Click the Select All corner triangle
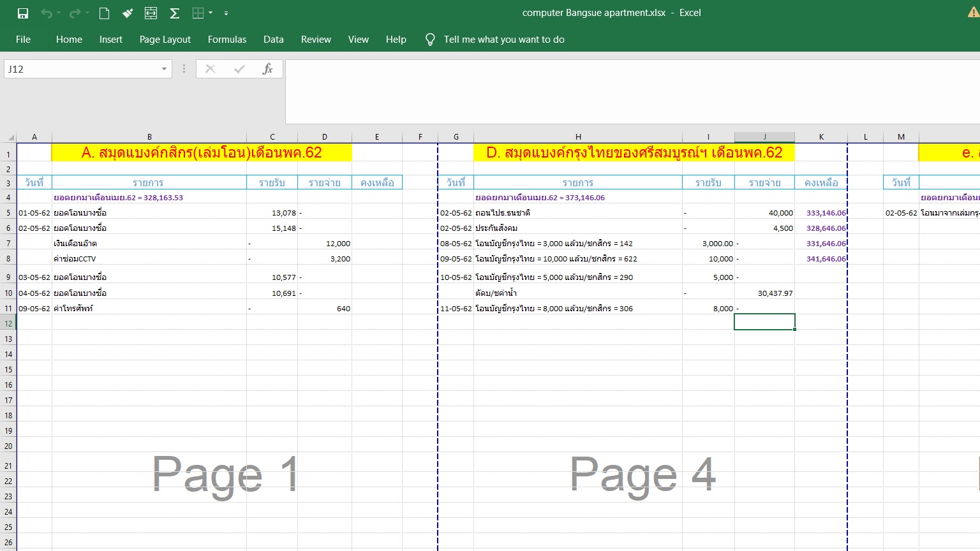This screenshot has height=551, width=980. coord(10,137)
